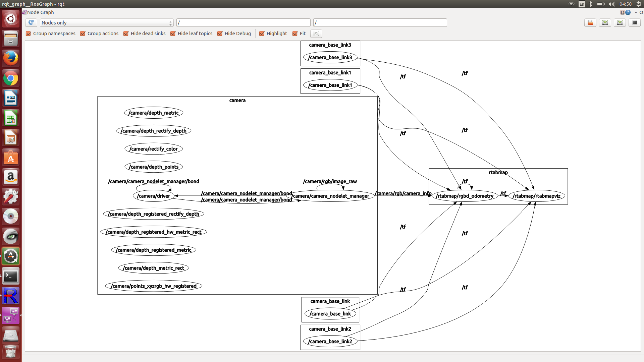This screenshot has height=362, width=644.
Task: Open the blue help question icon
Action: [628, 12]
